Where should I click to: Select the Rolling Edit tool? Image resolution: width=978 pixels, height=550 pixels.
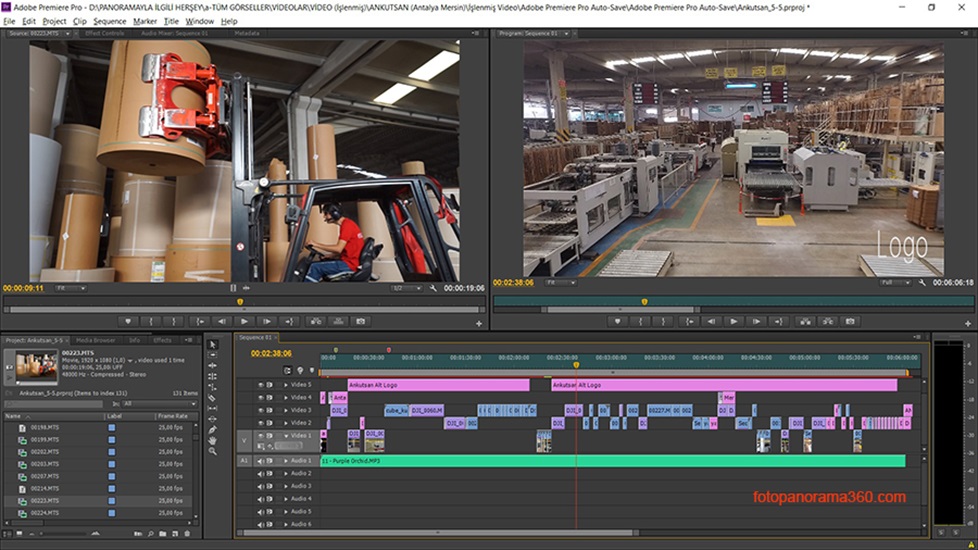(213, 376)
